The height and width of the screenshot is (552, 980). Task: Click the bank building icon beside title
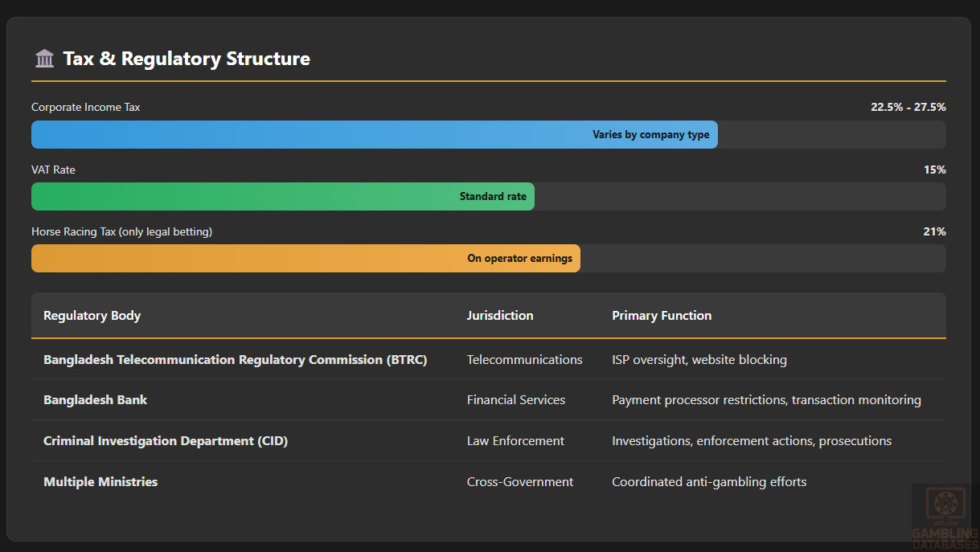coord(44,59)
